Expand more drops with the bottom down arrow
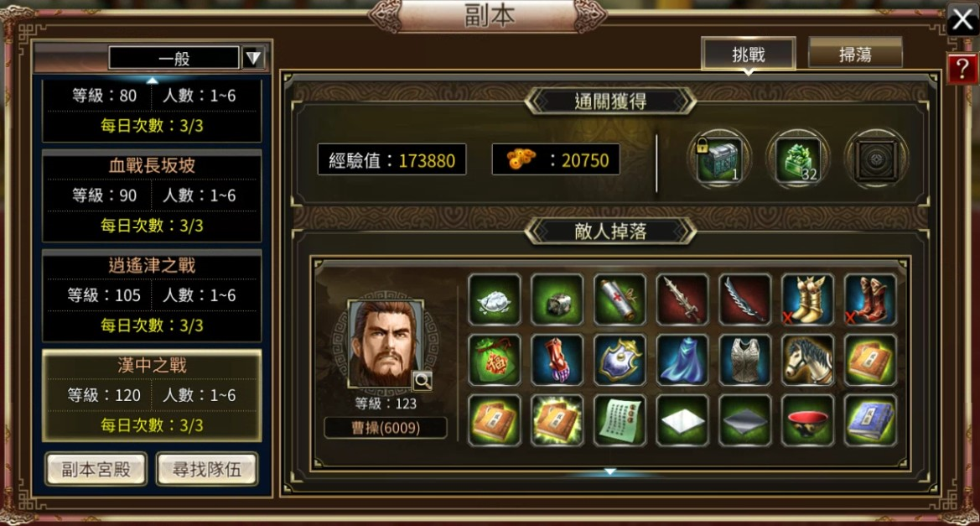 coord(610,471)
